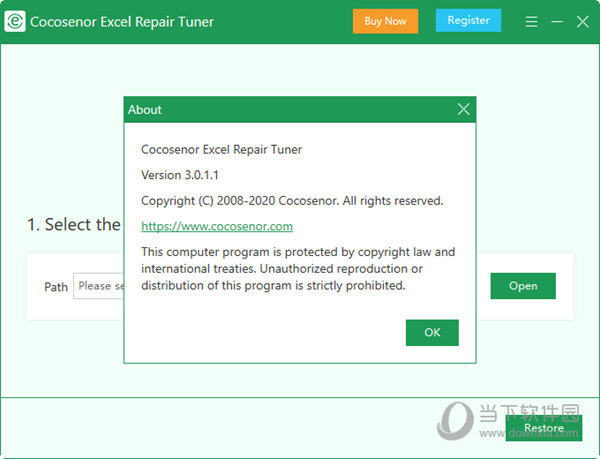Click the '1. Select the' step heading

pos(74,225)
